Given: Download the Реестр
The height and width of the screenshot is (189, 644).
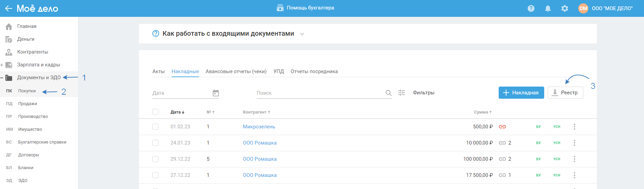Looking at the screenshot, I should point(565,93).
